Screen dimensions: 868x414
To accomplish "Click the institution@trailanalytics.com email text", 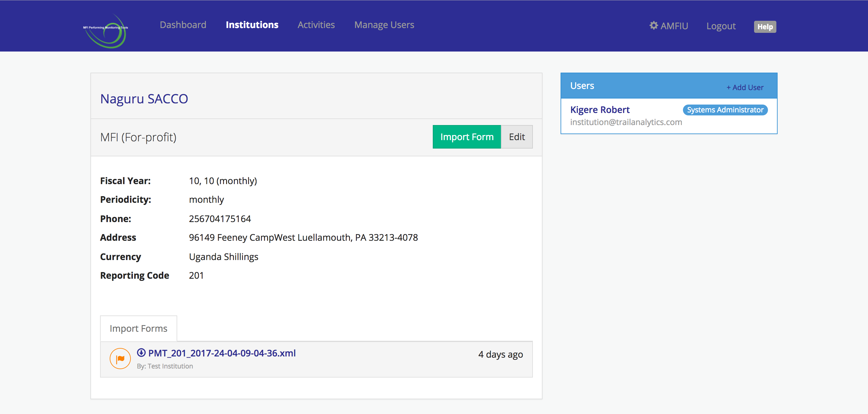I will (x=626, y=122).
